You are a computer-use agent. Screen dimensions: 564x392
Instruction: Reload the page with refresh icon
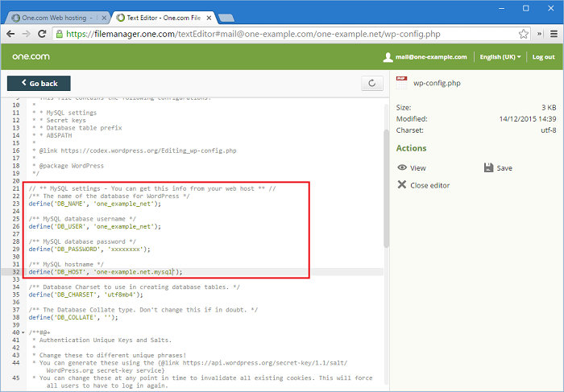point(42,34)
